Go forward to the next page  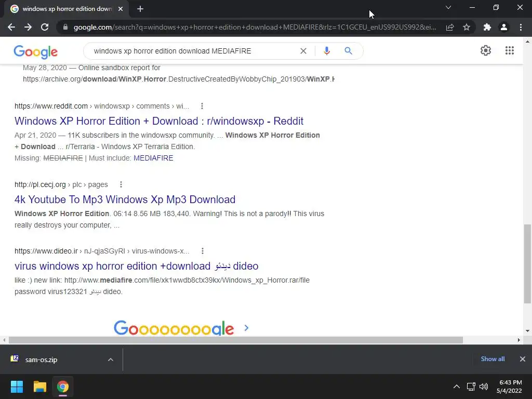[x=28, y=27]
